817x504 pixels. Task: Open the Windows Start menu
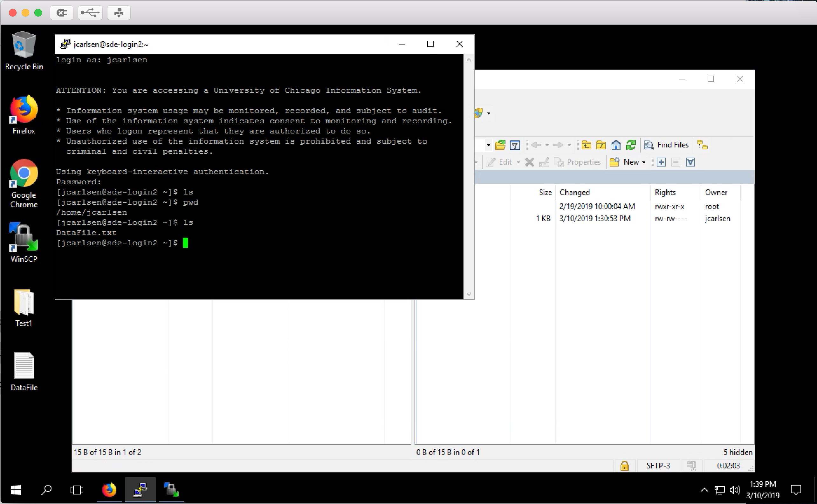[16, 490]
